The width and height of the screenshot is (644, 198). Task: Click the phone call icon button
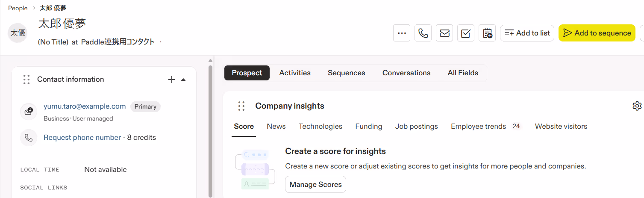(x=423, y=33)
